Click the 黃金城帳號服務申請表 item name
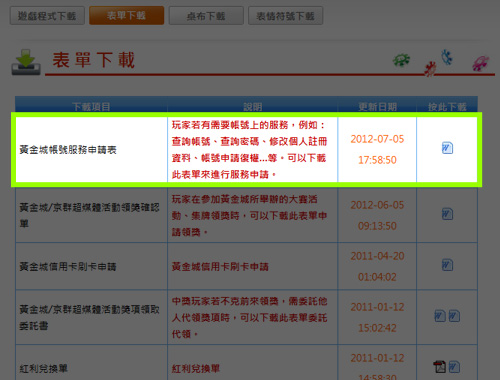This screenshot has width=500, height=380. point(68,150)
